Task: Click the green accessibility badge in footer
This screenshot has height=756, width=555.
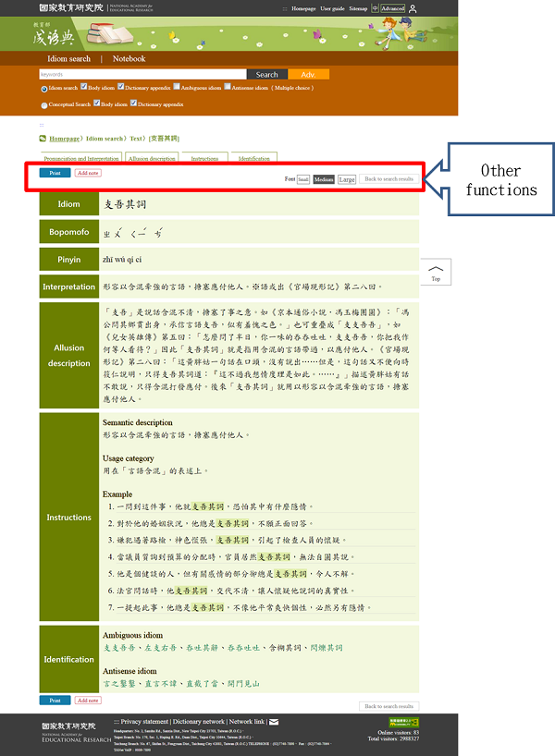Action: 402,721
